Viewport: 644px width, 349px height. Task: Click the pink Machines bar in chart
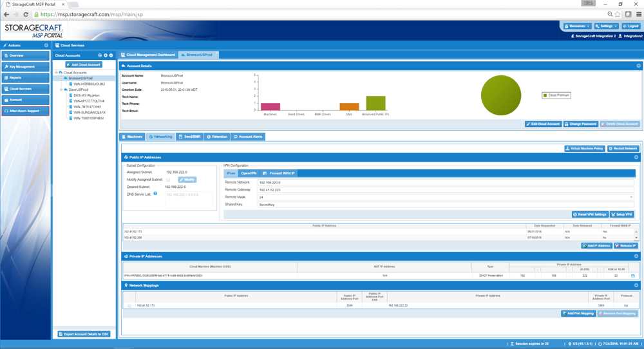coord(270,106)
